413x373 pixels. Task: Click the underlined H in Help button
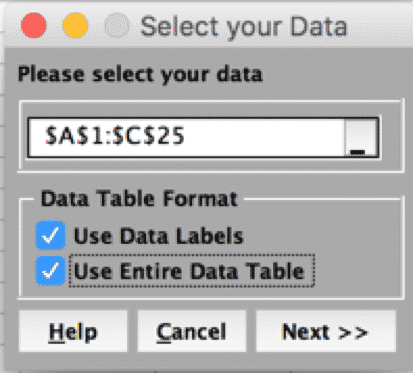click(x=56, y=332)
